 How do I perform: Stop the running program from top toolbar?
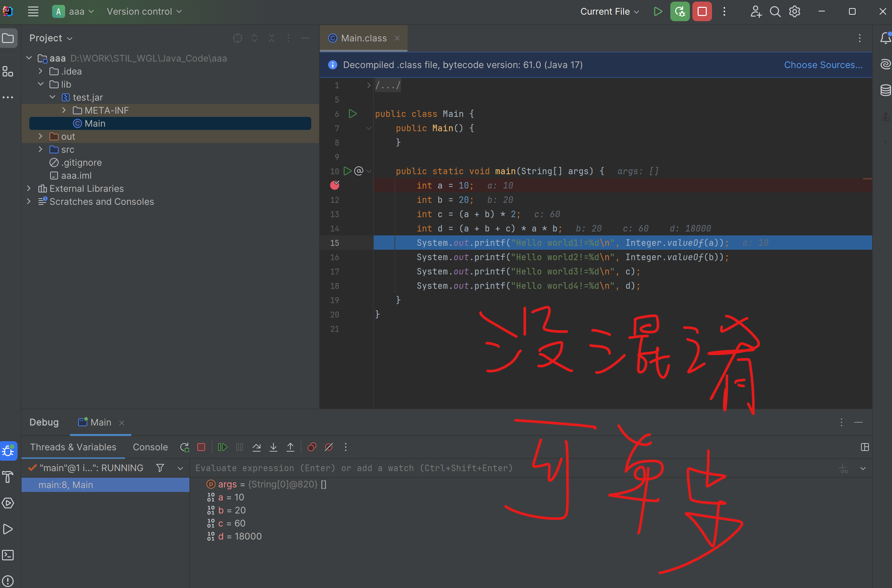[702, 12]
